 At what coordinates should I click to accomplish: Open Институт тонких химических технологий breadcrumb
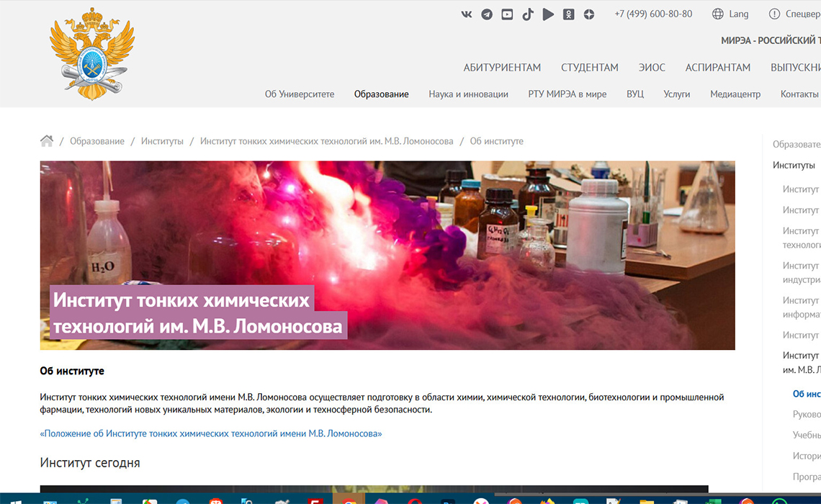[x=327, y=141]
